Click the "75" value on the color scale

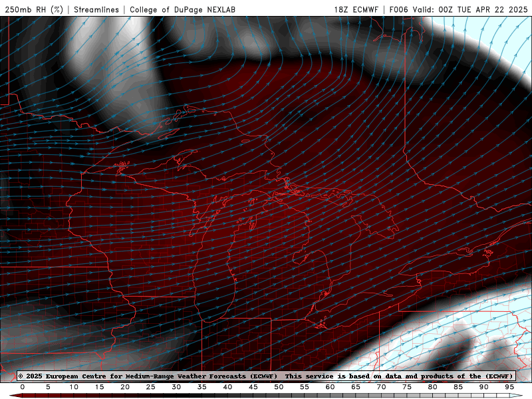pos(407,387)
